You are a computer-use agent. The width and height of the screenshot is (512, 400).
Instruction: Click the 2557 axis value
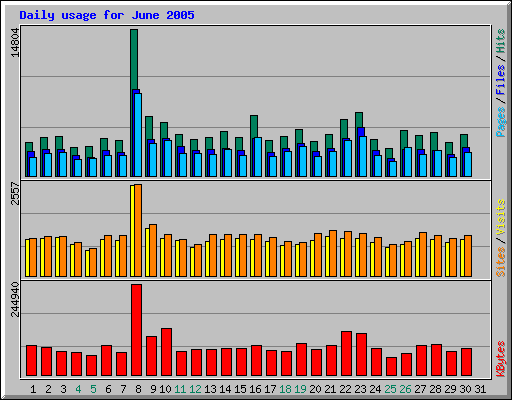point(15,193)
